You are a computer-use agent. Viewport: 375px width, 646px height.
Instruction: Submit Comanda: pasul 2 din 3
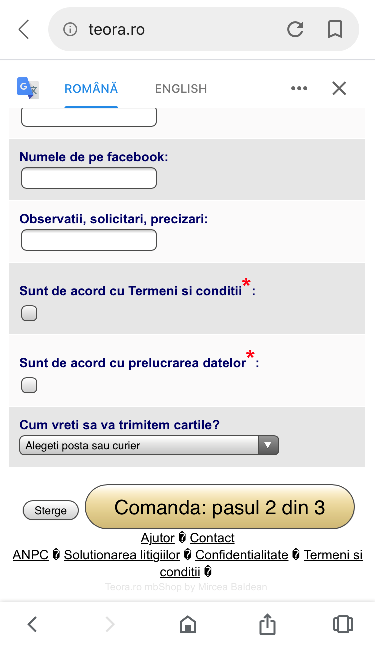coord(220,507)
